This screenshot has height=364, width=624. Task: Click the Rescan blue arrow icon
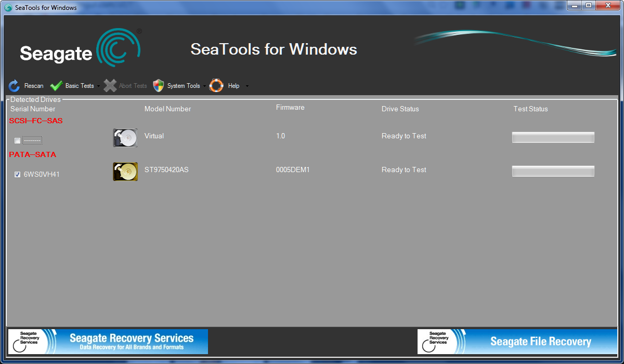(15, 86)
